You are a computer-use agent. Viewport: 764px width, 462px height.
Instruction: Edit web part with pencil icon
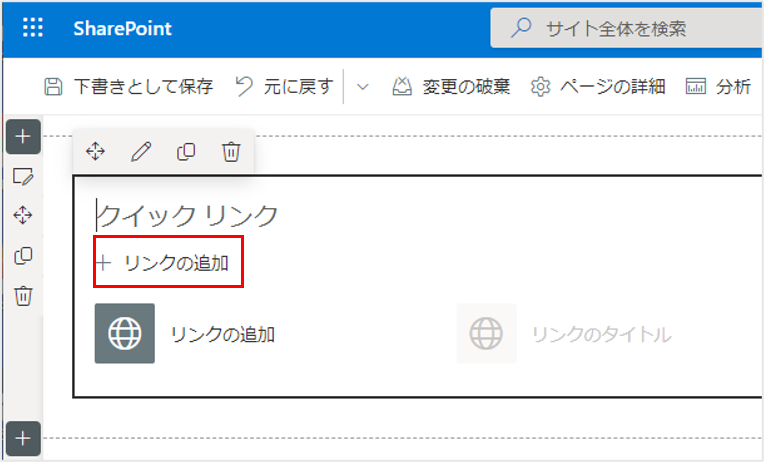[141, 151]
